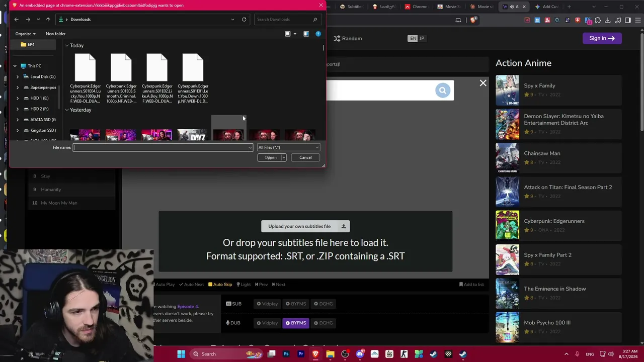Open the Cyberpunk S01E04 Lucky You file
The image size is (644, 362).
85,78
